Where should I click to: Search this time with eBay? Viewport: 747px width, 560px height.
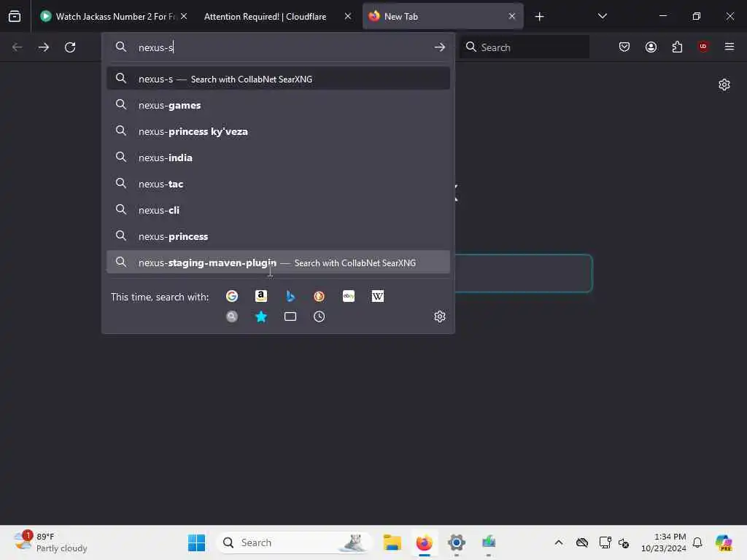click(348, 296)
